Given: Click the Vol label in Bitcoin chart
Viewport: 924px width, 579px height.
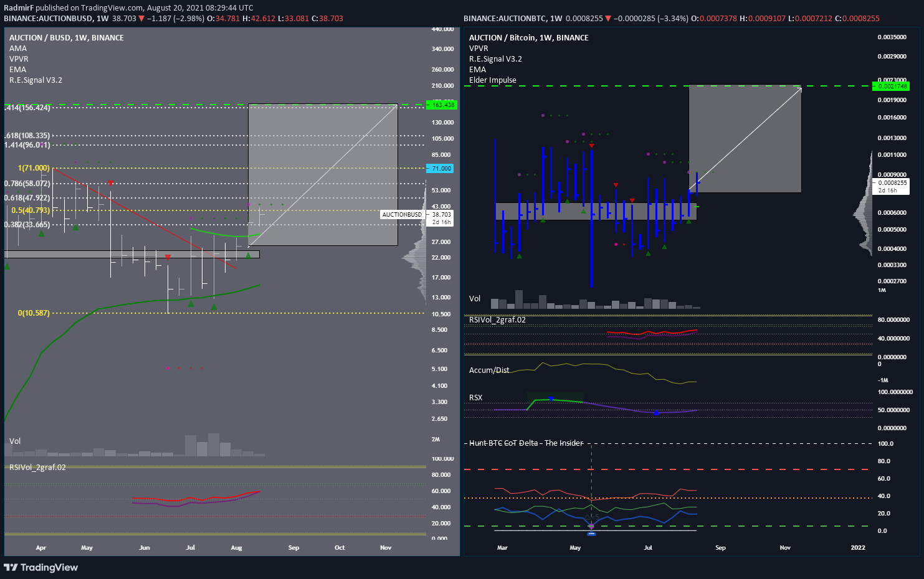Looking at the screenshot, I should click(x=475, y=299).
